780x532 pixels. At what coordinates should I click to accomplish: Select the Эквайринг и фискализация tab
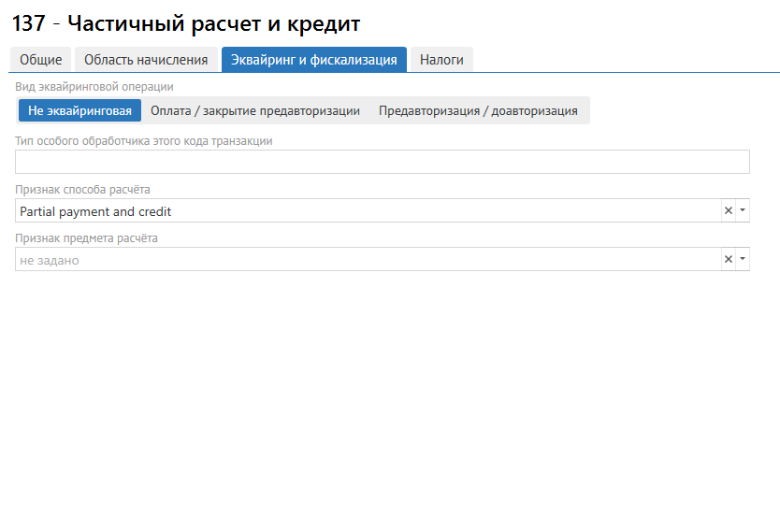[313, 60]
